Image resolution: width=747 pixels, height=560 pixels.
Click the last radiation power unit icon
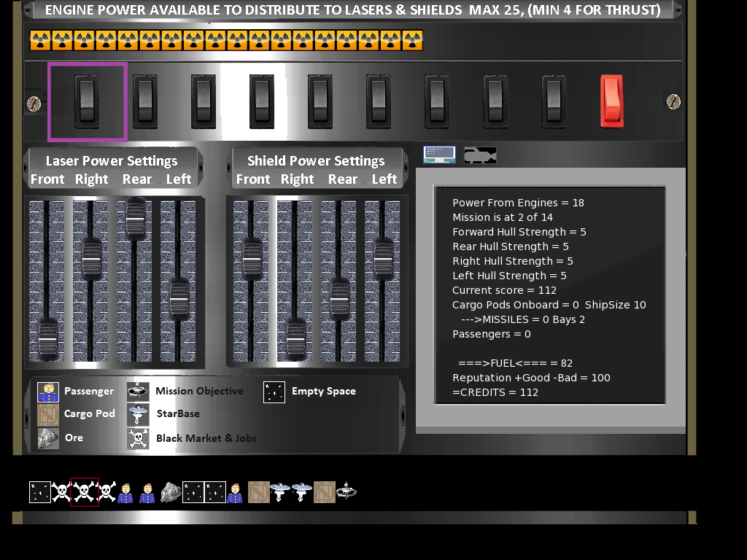click(412, 40)
